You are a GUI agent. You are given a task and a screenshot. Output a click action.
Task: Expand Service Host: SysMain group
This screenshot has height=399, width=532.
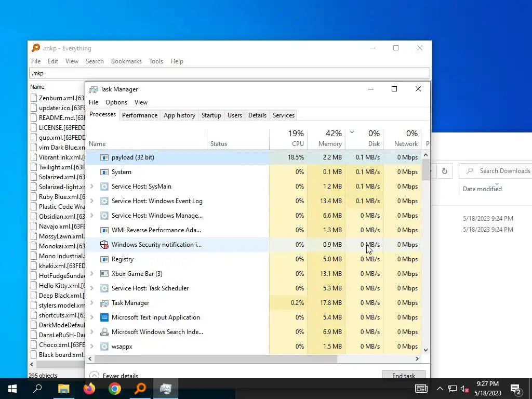[x=91, y=187]
